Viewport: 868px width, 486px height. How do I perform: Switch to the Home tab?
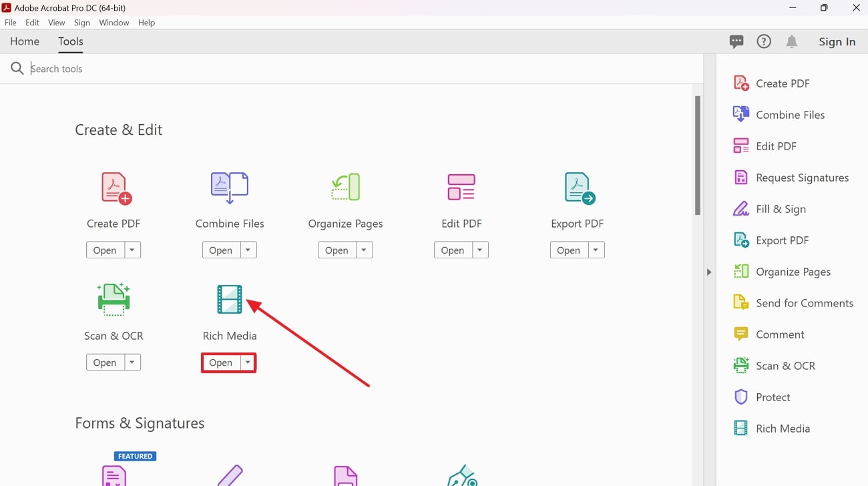(x=25, y=41)
